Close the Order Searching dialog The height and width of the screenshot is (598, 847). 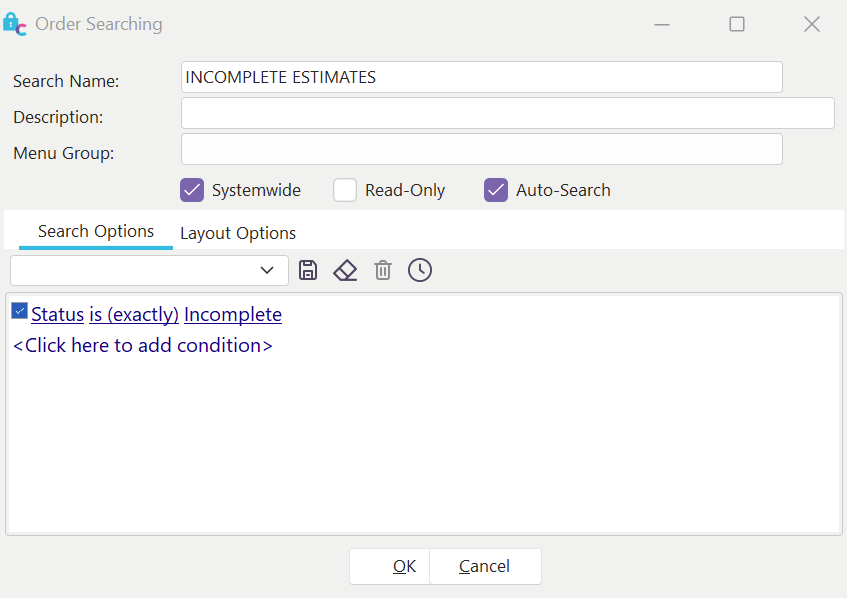click(812, 24)
